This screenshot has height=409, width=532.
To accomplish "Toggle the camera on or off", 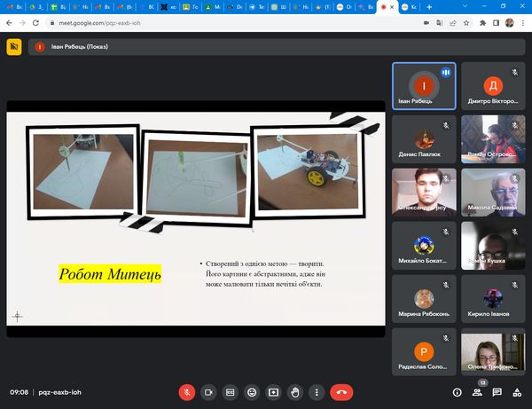I will (208, 391).
